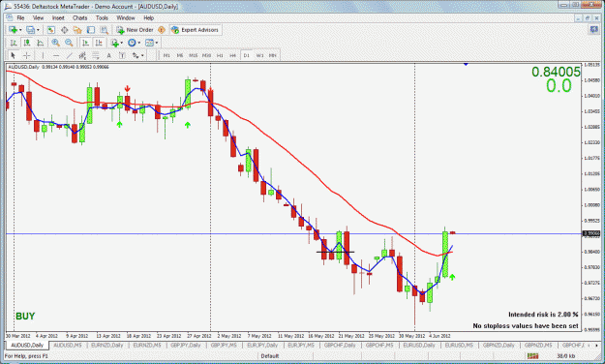Select the Text drawing tool

[108, 55]
